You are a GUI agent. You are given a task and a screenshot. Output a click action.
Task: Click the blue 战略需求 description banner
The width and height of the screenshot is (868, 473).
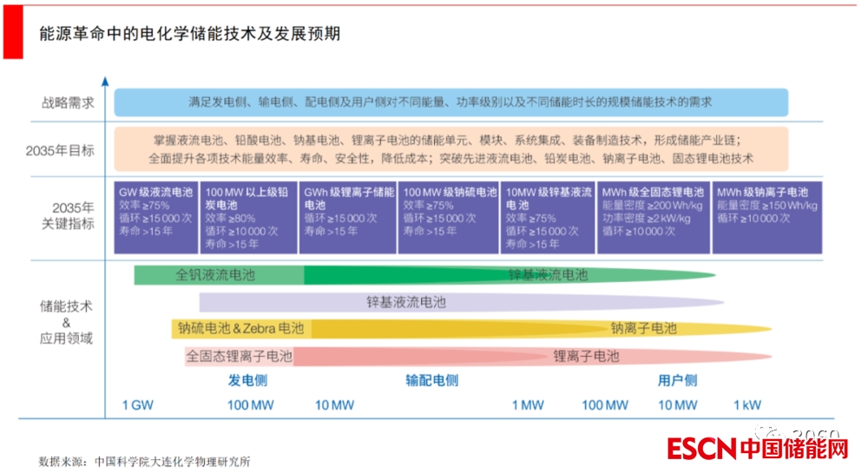450,102
